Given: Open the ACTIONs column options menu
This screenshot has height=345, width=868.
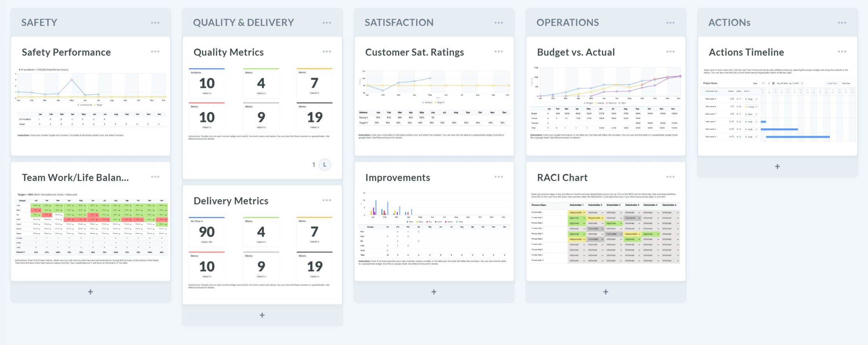Looking at the screenshot, I should [842, 23].
